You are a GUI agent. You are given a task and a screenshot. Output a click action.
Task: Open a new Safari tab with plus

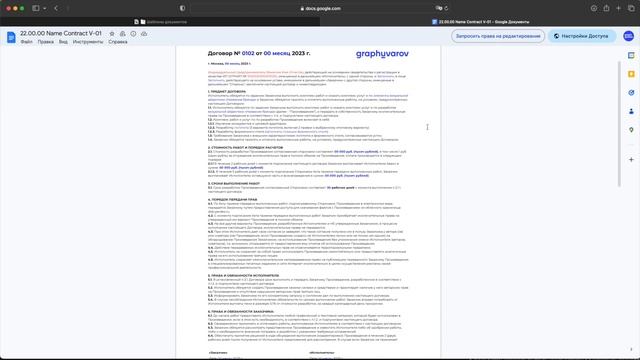(x=619, y=8)
